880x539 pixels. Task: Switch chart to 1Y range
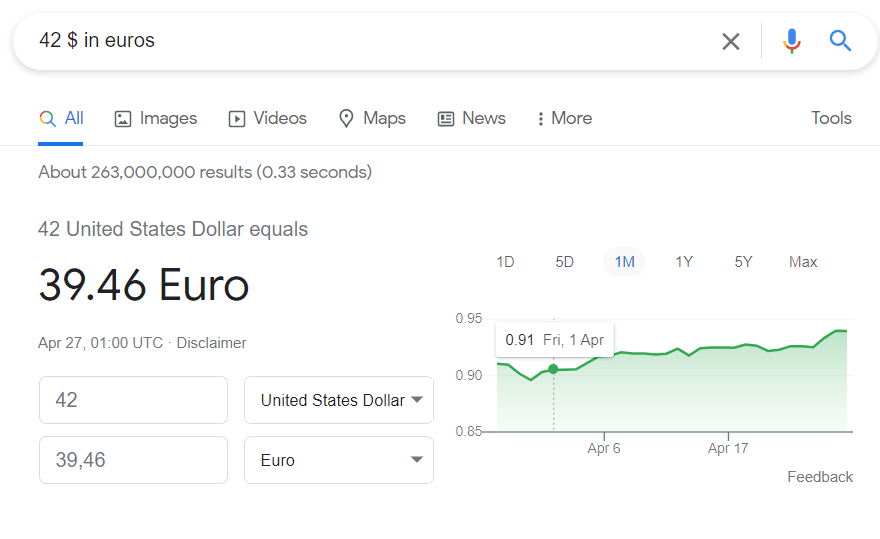[x=684, y=262]
